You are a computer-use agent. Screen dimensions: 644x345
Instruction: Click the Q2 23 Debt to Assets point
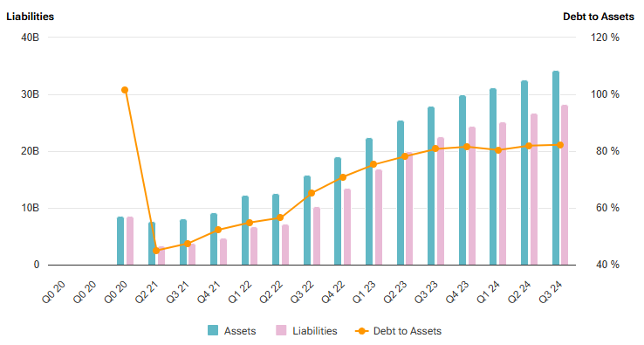[x=405, y=156]
